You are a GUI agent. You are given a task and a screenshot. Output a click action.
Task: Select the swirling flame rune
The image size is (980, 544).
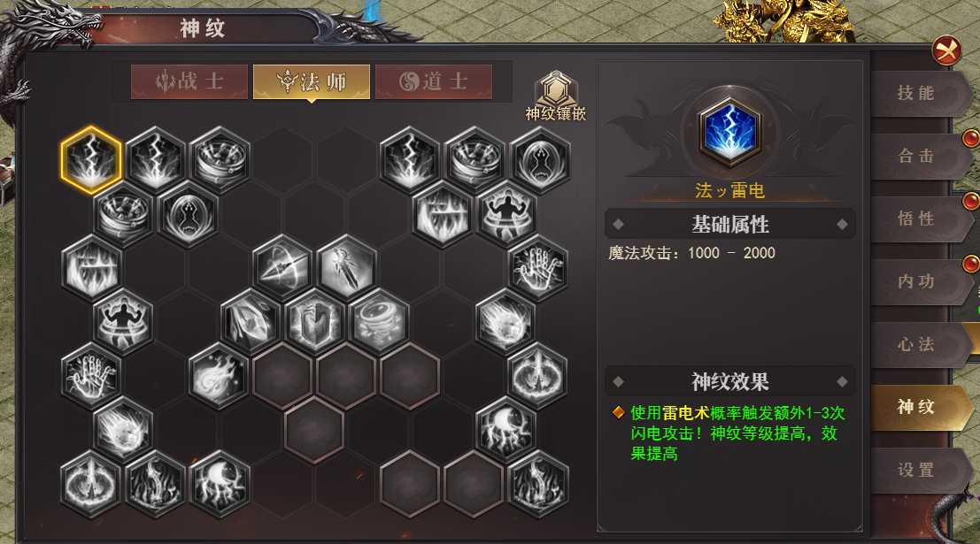click(219, 376)
